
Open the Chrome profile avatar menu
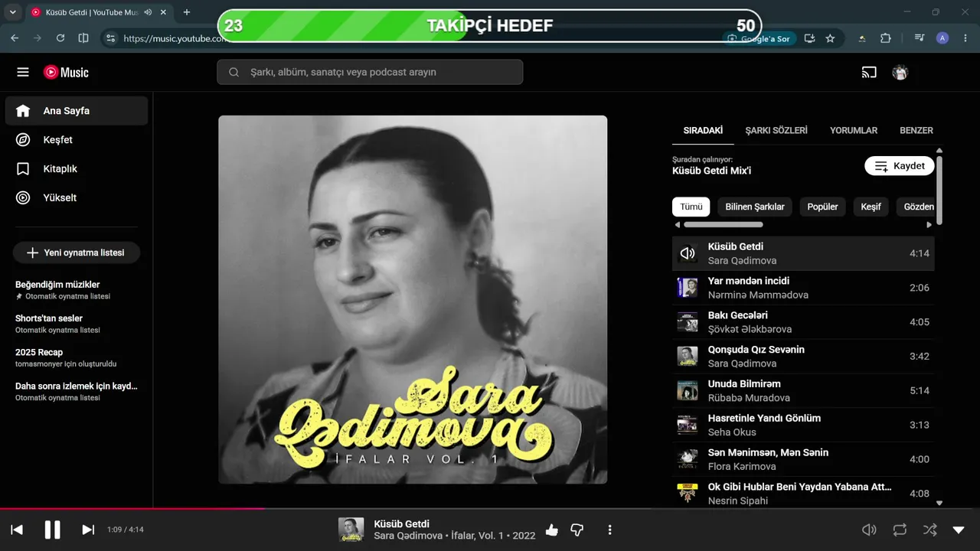942,38
